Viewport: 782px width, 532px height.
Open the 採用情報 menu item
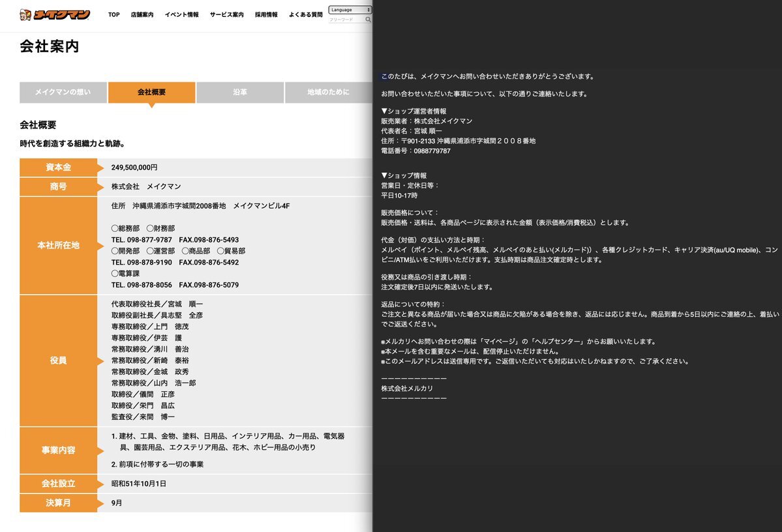[266, 15]
